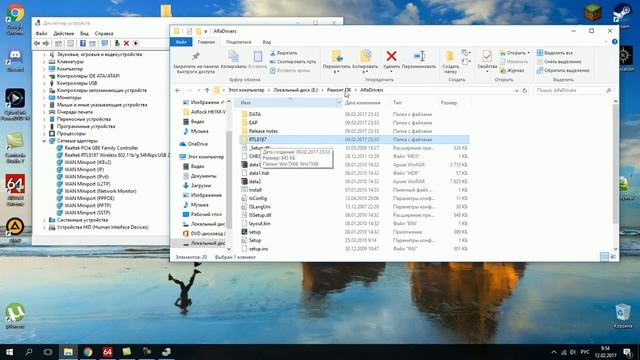The height and width of the screenshot is (360, 640).
Task: Switch to Поделиться ribbon tab
Action: (x=239, y=42)
